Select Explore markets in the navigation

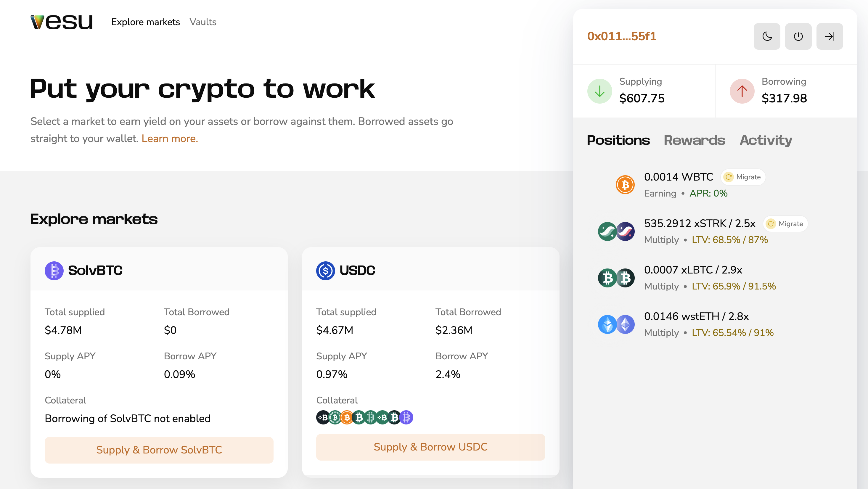[x=146, y=22]
